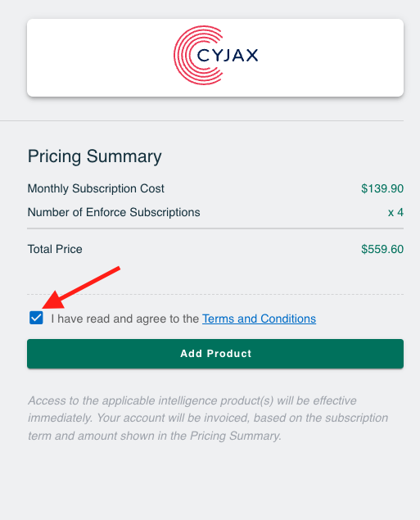Click the Total Price label
This screenshot has height=520, width=420.
pos(55,249)
